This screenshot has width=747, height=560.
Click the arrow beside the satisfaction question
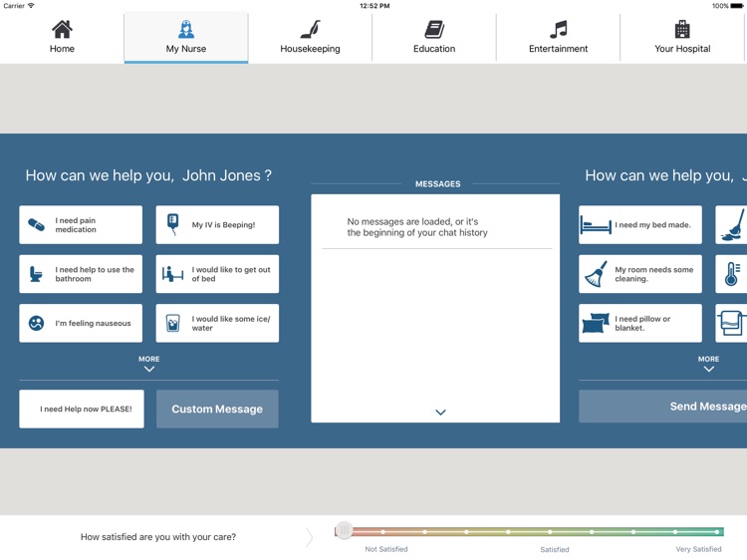coord(310,537)
